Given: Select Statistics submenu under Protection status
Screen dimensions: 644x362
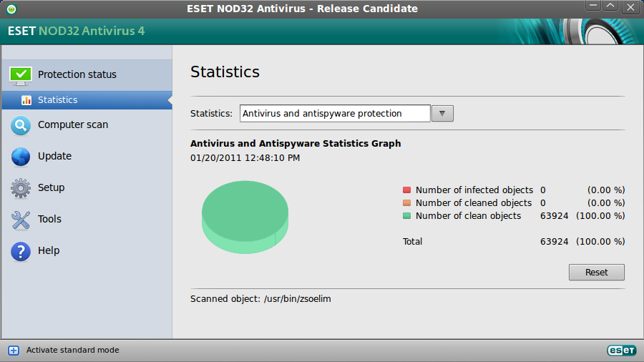Looking at the screenshot, I should [58, 100].
